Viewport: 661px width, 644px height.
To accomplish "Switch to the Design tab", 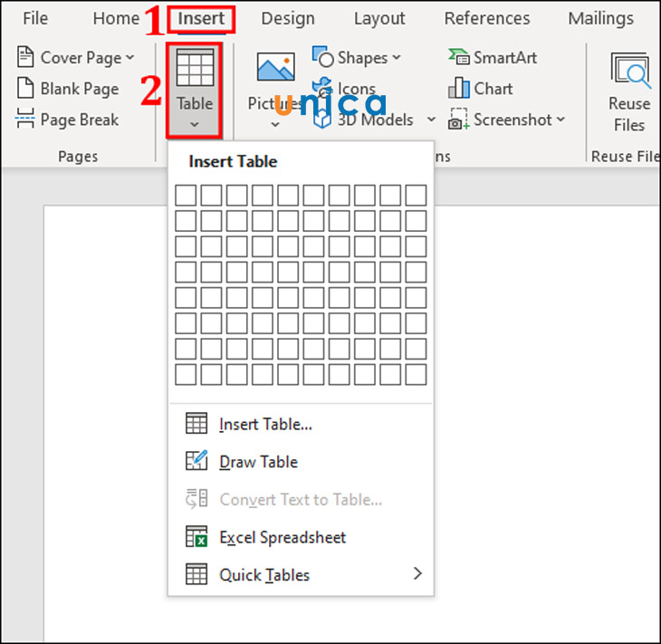I will (288, 18).
